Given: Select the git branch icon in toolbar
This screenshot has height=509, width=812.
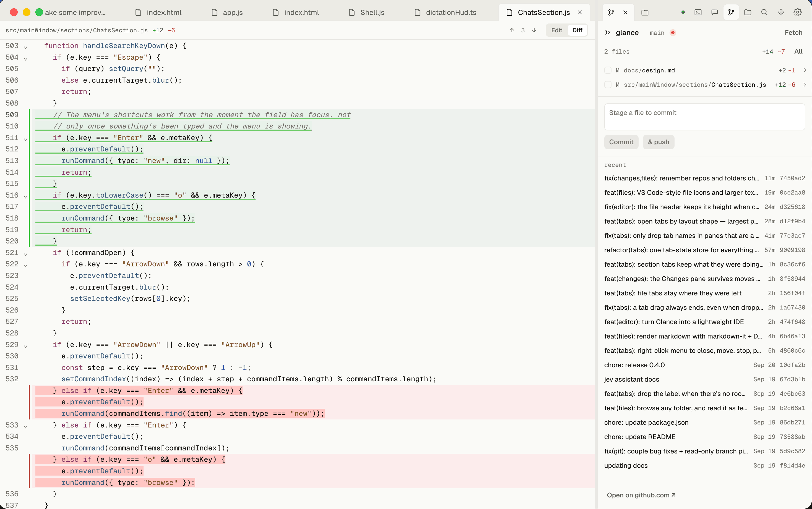Looking at the screenshot, I should (731, 12).
